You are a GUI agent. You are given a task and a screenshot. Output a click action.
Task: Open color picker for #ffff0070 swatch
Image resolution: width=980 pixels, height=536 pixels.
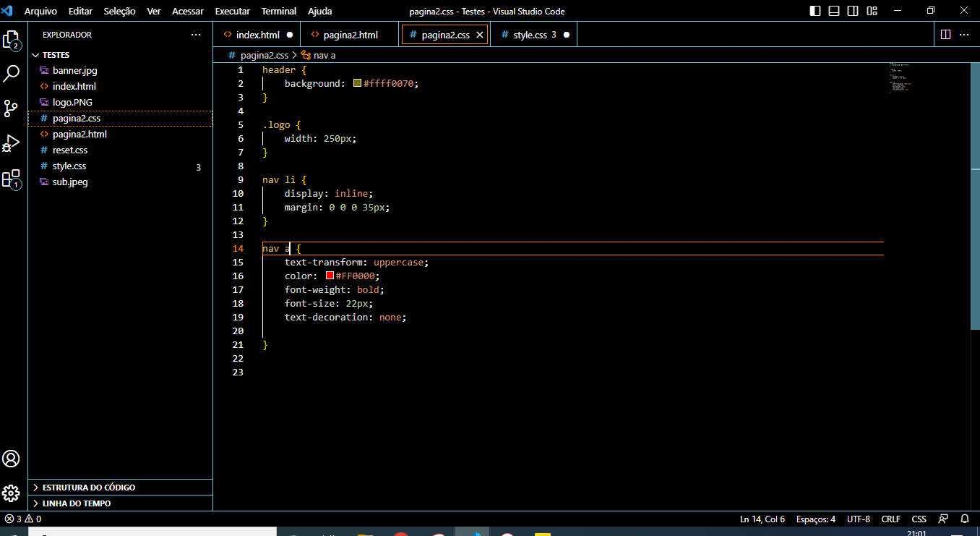[357, 83]
